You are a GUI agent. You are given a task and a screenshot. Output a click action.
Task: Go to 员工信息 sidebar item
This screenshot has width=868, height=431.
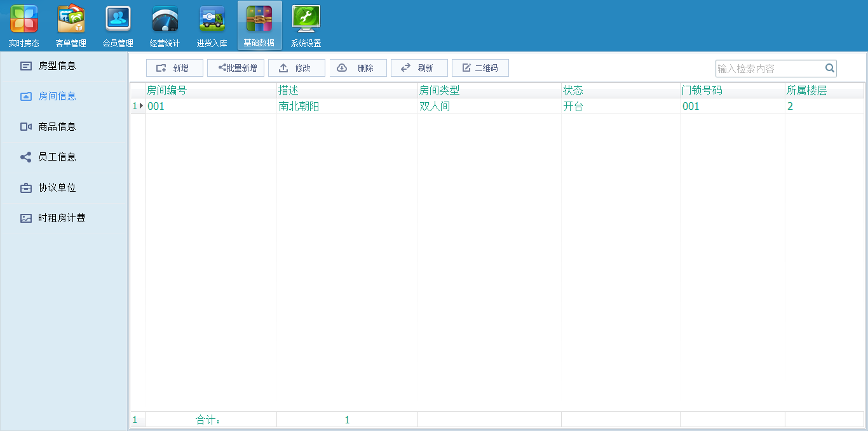coord(57,157)
